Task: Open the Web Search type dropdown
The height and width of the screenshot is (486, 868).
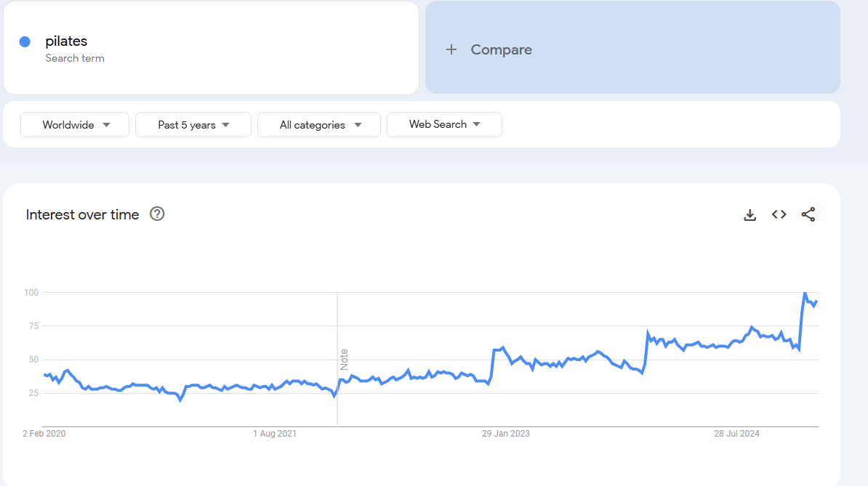Action: (444, 124)
